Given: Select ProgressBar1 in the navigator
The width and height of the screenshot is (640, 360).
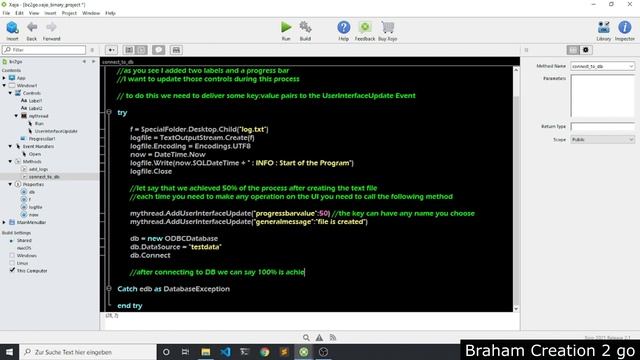Looking at the screenshot, I should point(42,139).
